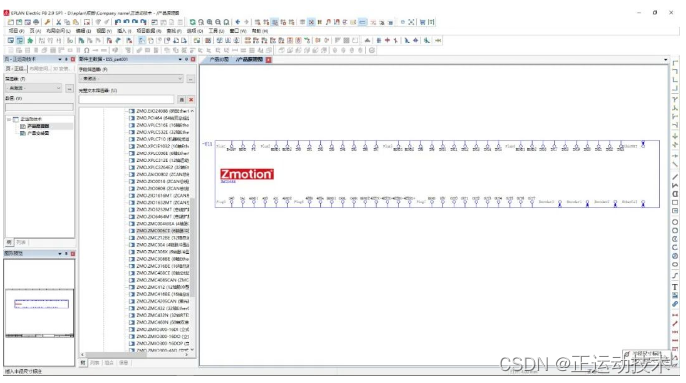
Task: Open the 布局空间 menu
Action: point(58,31)
